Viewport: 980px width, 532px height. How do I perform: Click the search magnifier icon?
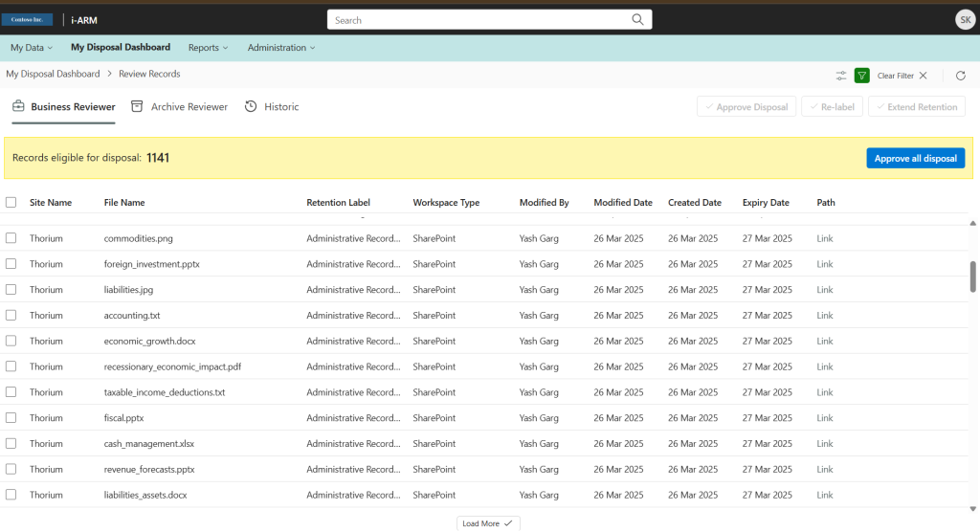(637, 19)
